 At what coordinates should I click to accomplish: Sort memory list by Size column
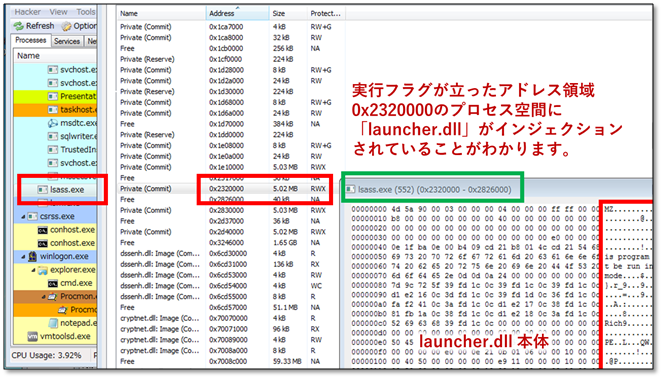[288, 14]
